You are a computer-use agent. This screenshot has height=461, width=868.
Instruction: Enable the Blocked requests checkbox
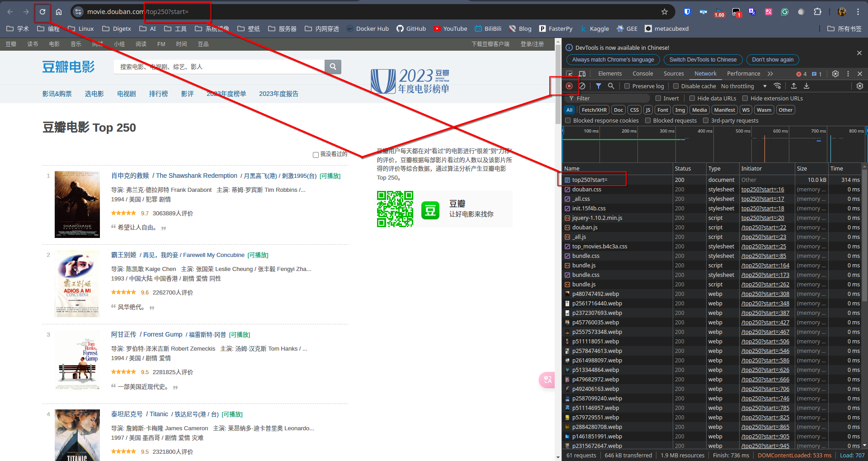coord(648,120)
